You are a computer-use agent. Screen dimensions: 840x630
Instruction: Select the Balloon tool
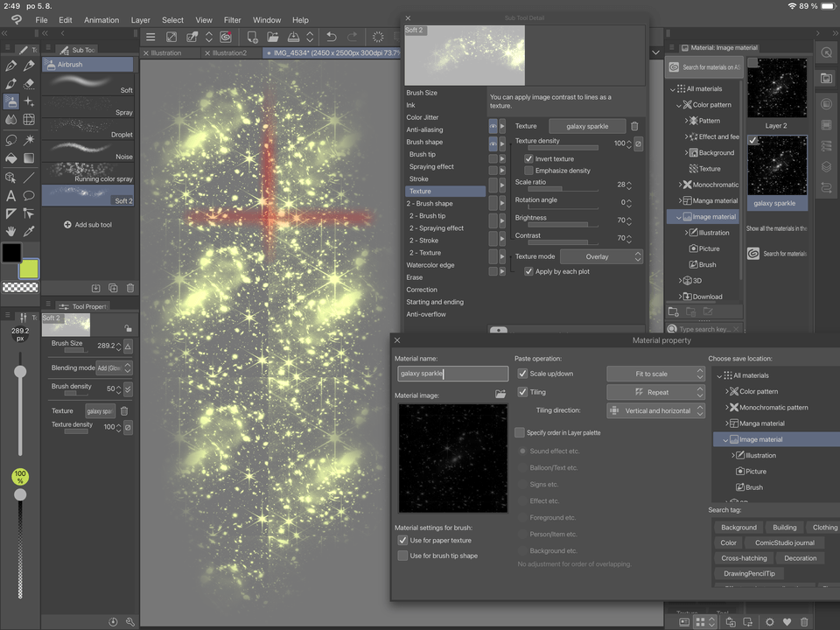click(x=29, y=195)
